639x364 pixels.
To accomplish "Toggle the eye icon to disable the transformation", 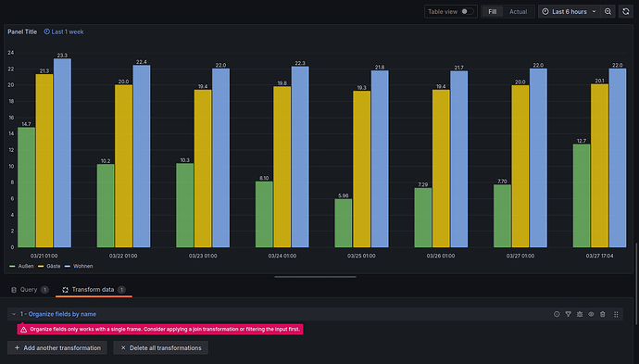I will point(591,314).
